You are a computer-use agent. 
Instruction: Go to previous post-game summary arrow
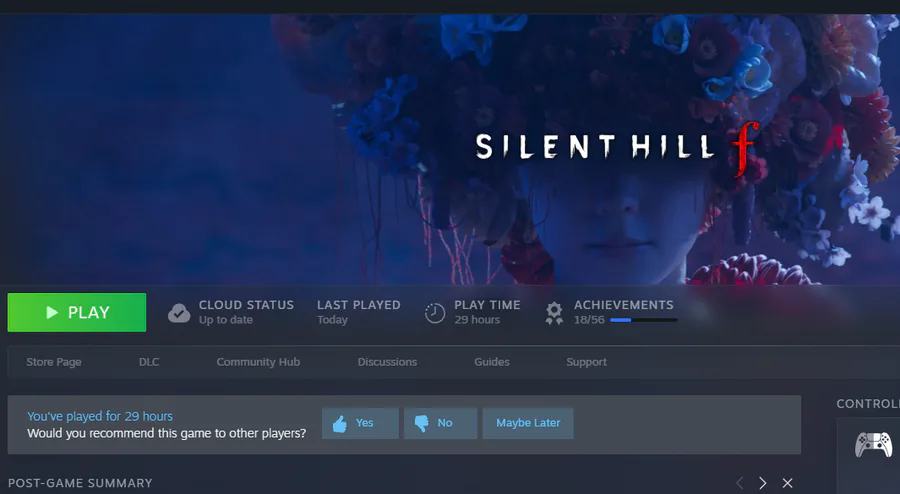tap(739, 483)
